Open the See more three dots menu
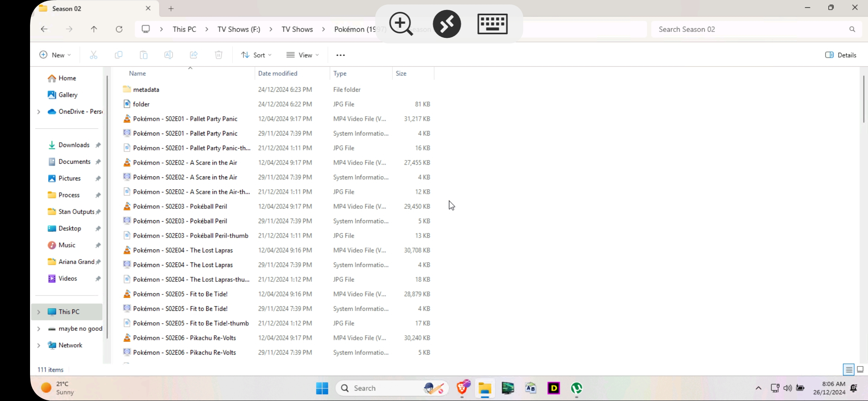 point(340,55)
